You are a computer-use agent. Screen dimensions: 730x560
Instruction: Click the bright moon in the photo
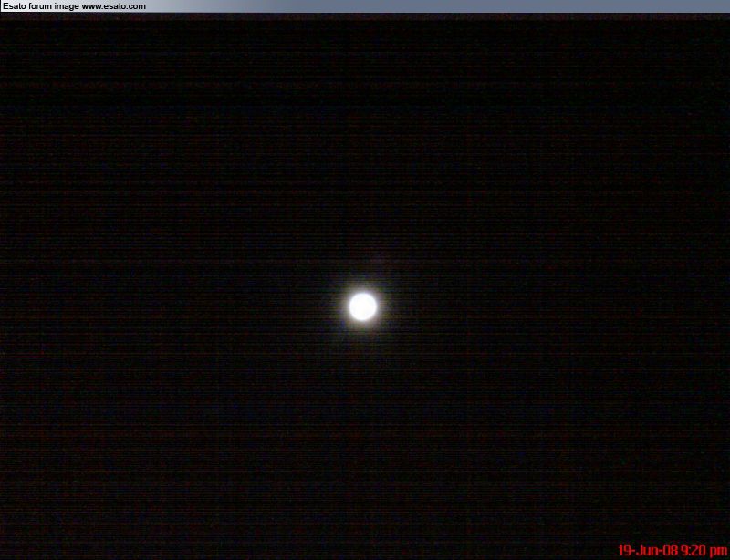click(x=362, y=306)
